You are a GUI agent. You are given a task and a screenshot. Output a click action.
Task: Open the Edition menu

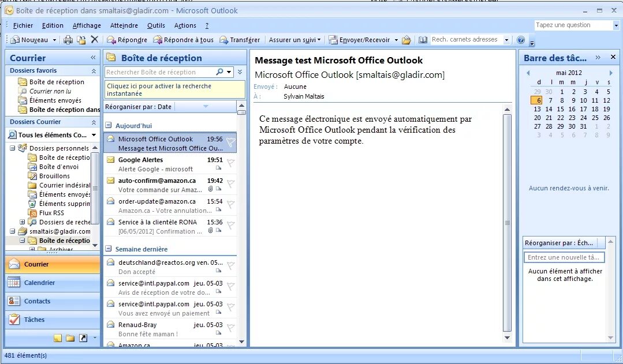tap(53, 25)
